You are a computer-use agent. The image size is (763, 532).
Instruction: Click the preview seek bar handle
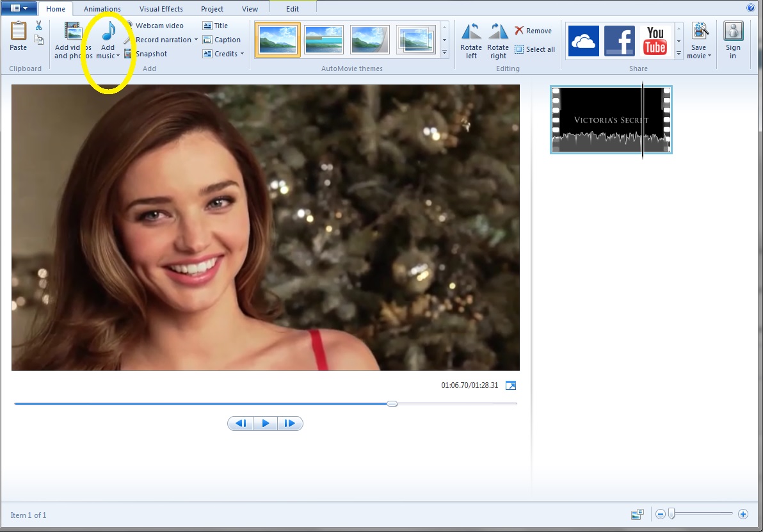[x=392, y=403]
